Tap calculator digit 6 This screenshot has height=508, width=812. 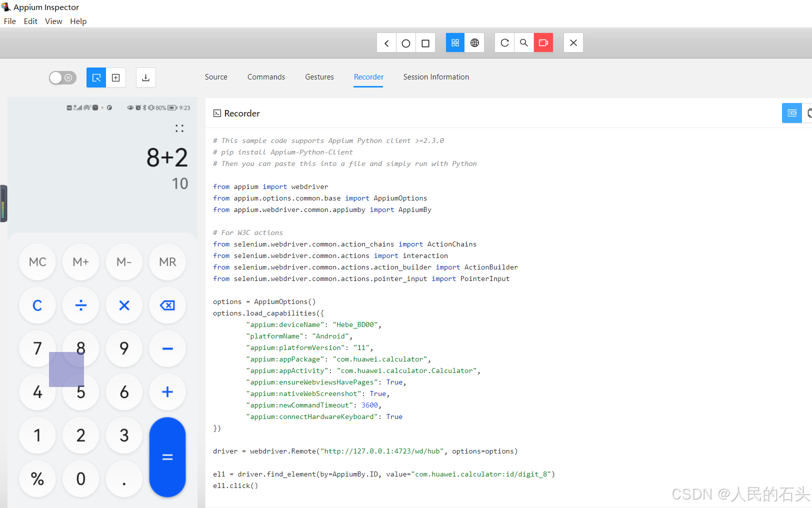pos(124,392)
